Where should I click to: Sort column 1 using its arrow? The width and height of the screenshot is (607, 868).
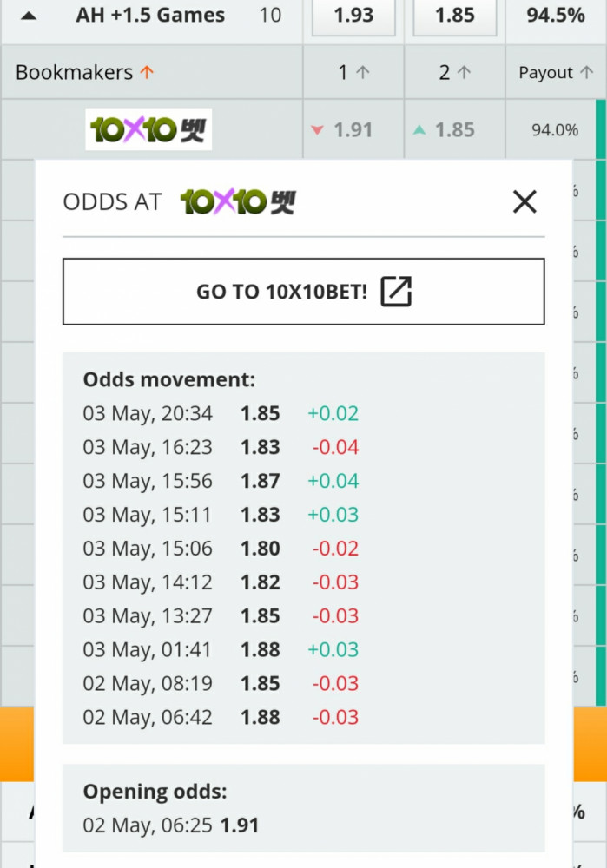tap(362, 72)
